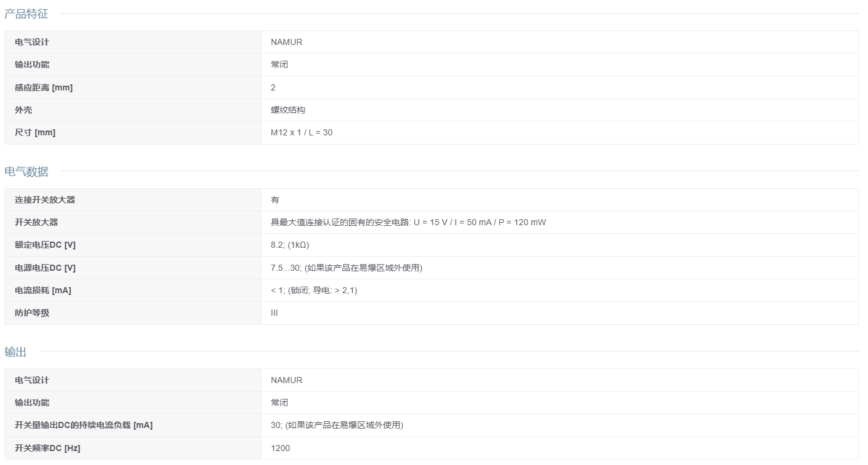Select the < 1; (锁闭; 导电: > 2,1) value

(314, 290)
